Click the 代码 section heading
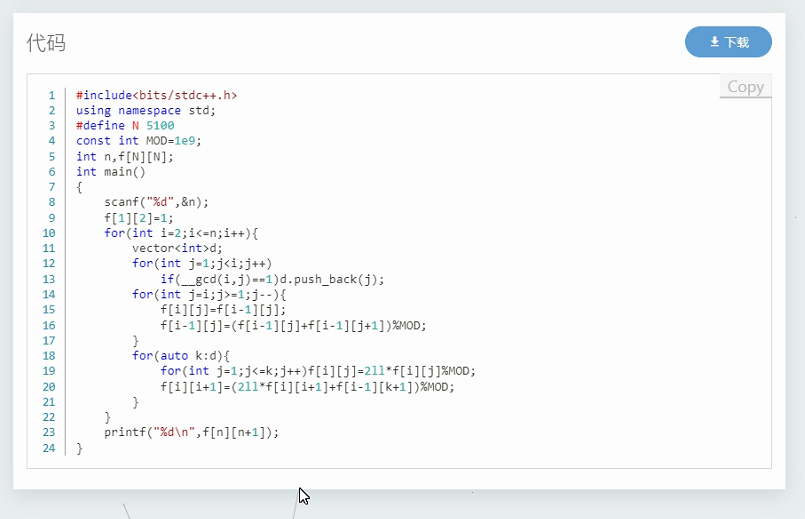The height and width of the screenshot is (519, 805). [46, 42]
